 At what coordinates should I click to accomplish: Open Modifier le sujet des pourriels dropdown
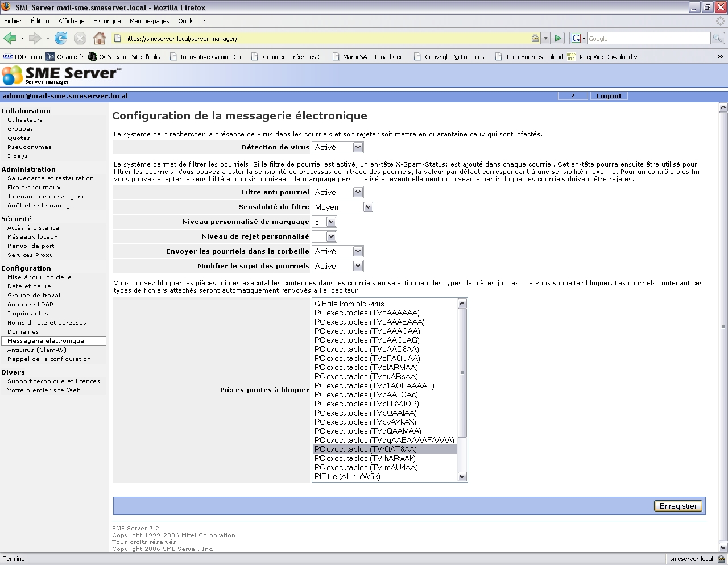click(x=337, y=266)
